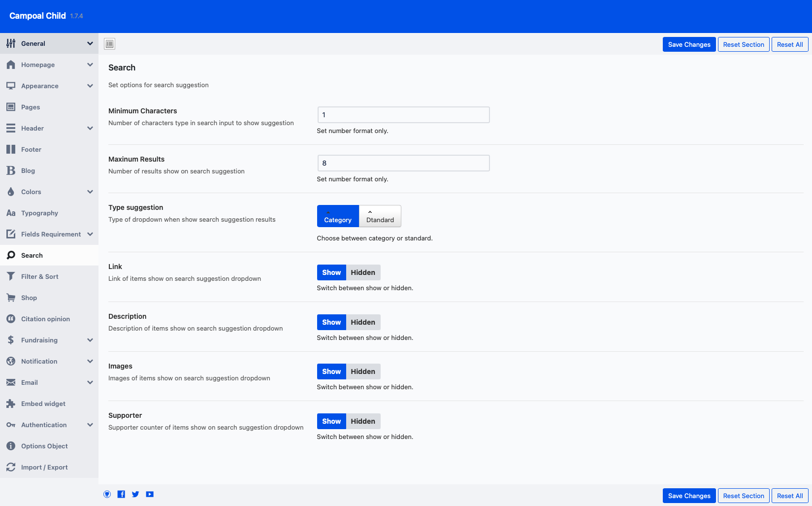Click bottom Reset Section button
The height and width of the screenshot is (506, 812).
(x=743, y=496)
